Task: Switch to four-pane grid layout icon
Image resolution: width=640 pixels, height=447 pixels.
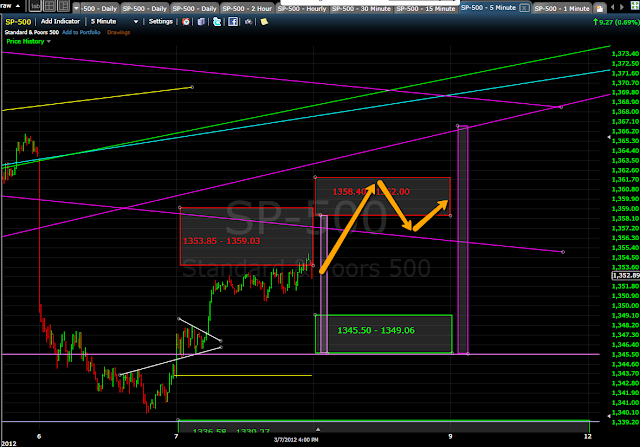Action: point(49,6)
